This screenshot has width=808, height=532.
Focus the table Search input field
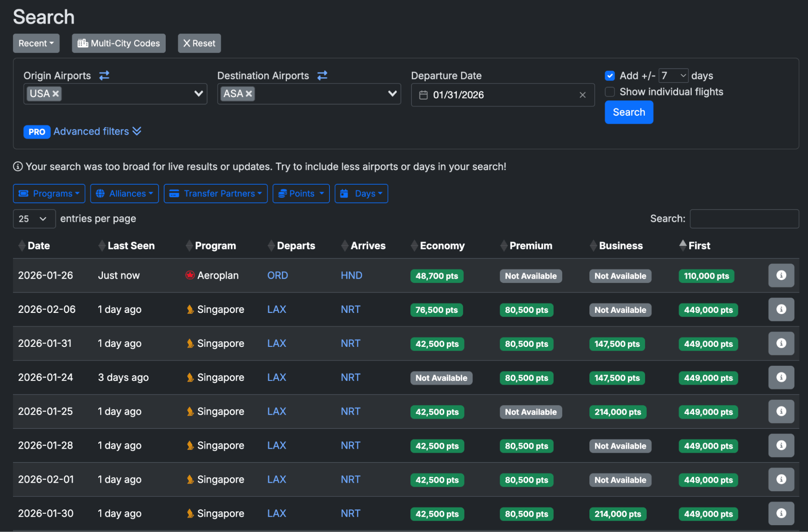click(744, 219)
